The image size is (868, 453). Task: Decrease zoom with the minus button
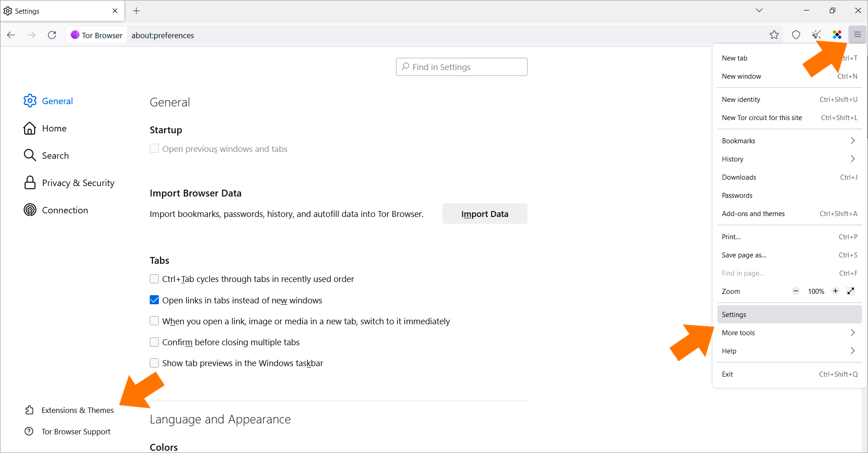point(796,291)
